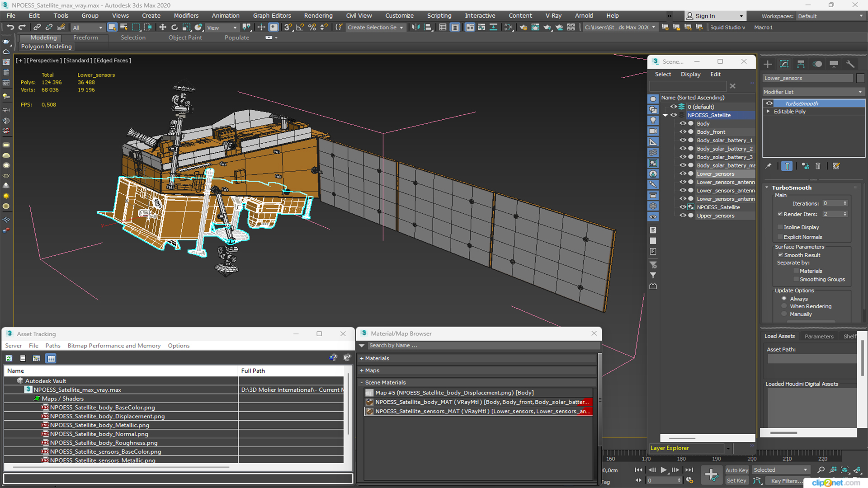
Task: Collapse the NPOESS_Satellite layer tree
Action: [665, 115]
